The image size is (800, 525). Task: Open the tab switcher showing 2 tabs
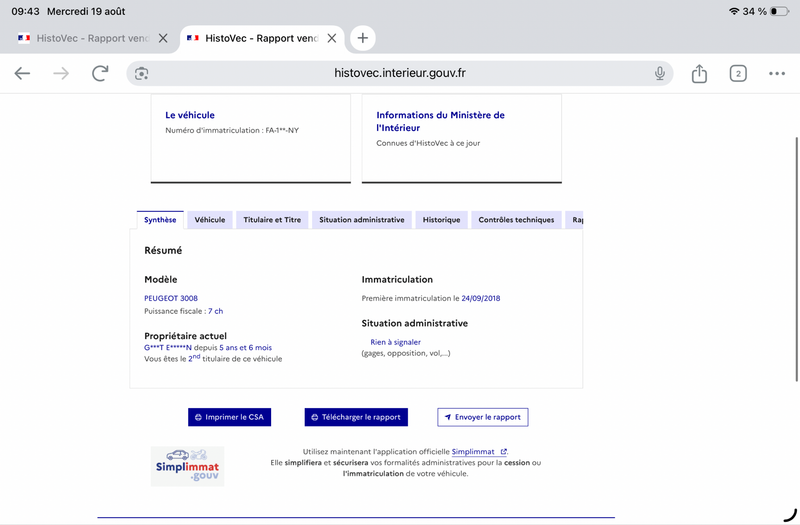[738, 73]
